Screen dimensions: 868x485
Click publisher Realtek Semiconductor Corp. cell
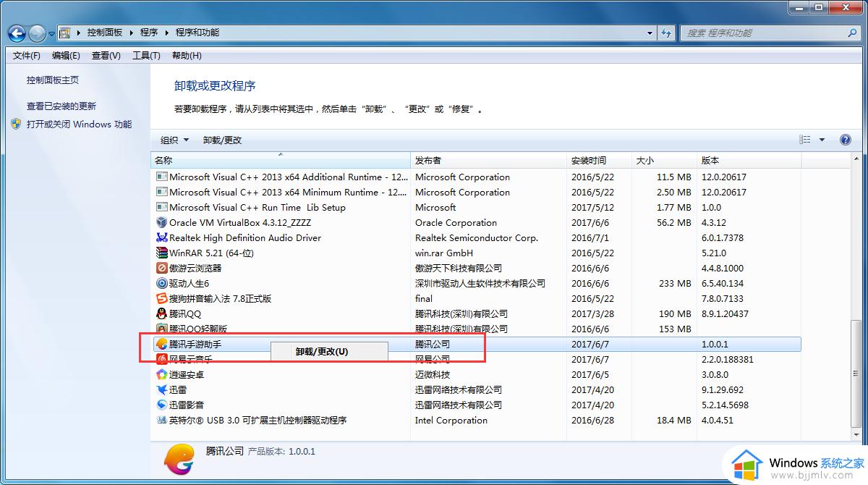tap(477, 238)
